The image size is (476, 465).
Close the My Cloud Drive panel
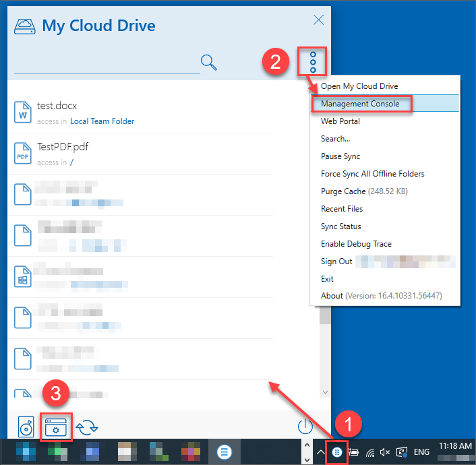pyautogui.click(x=318, y=20)
